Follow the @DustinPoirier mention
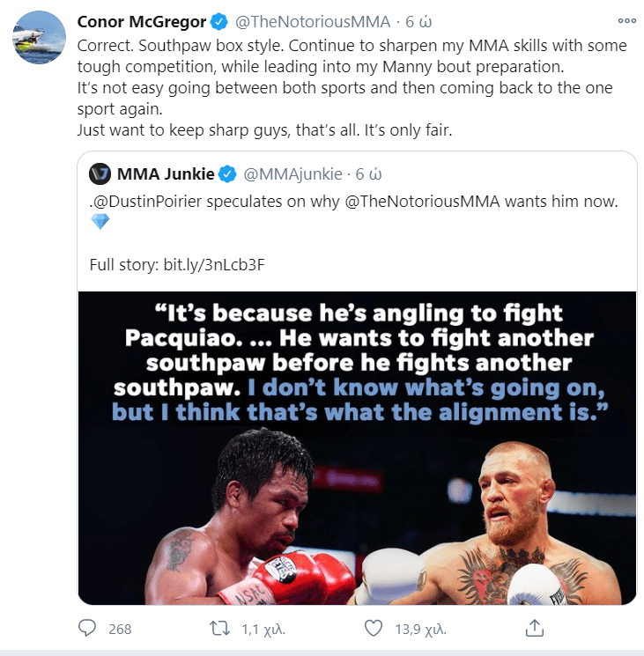The image size is (644, 656). pos(148,202)
